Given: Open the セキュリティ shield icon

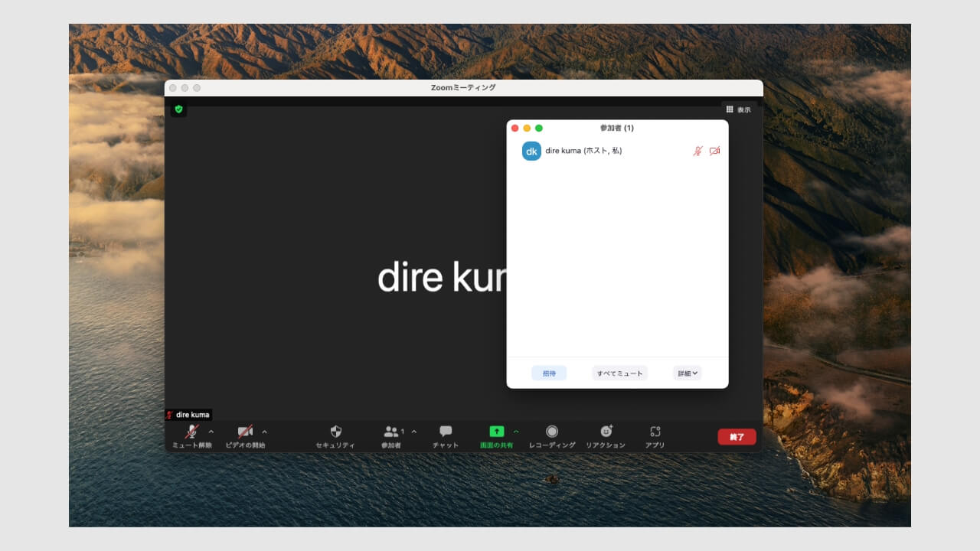Looking at the screenshot, I should coord(335,432).
